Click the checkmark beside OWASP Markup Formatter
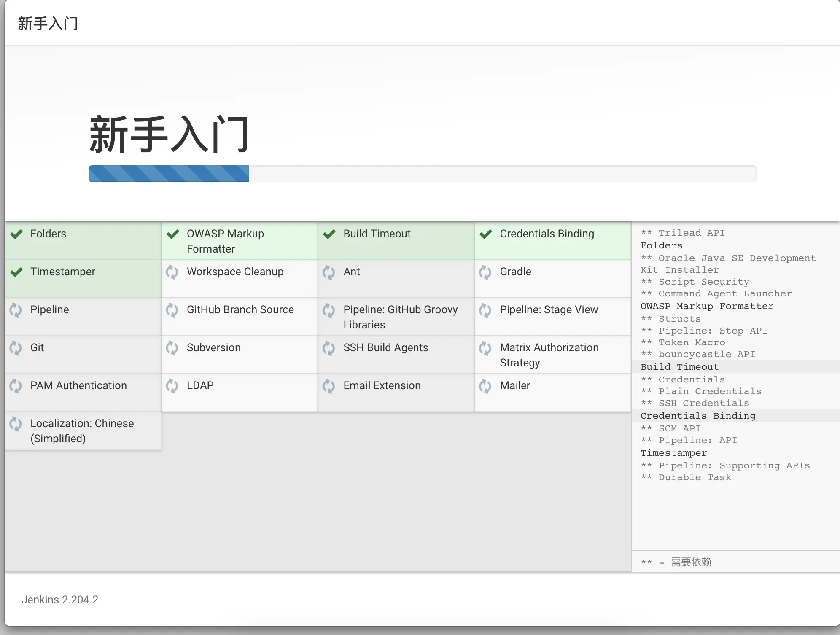This screenshot has width=840, height=635. point(173,234)
